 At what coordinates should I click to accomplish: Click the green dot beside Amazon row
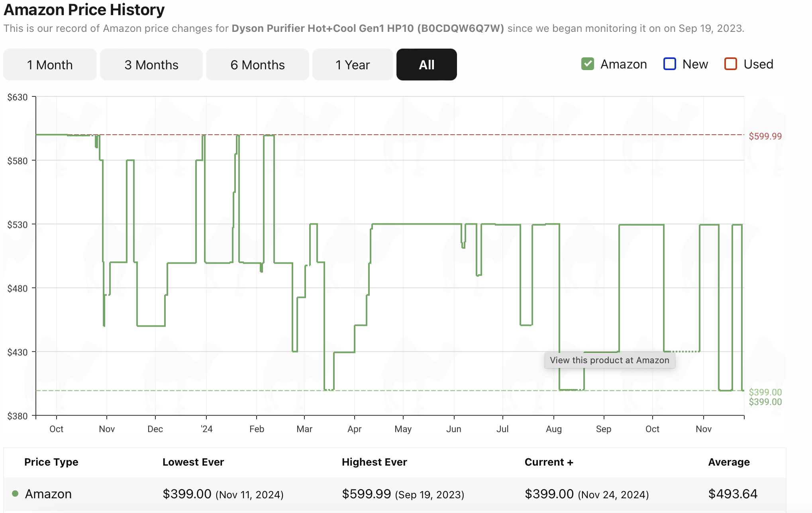click(15, 493)
